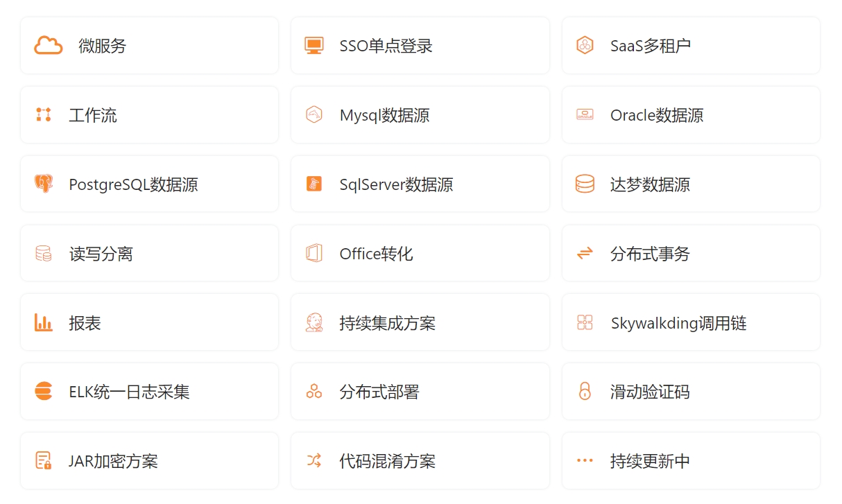Click the padlock icon beside 滑动验证码
This screenshot has width=842, height=504.
point(585,392)
